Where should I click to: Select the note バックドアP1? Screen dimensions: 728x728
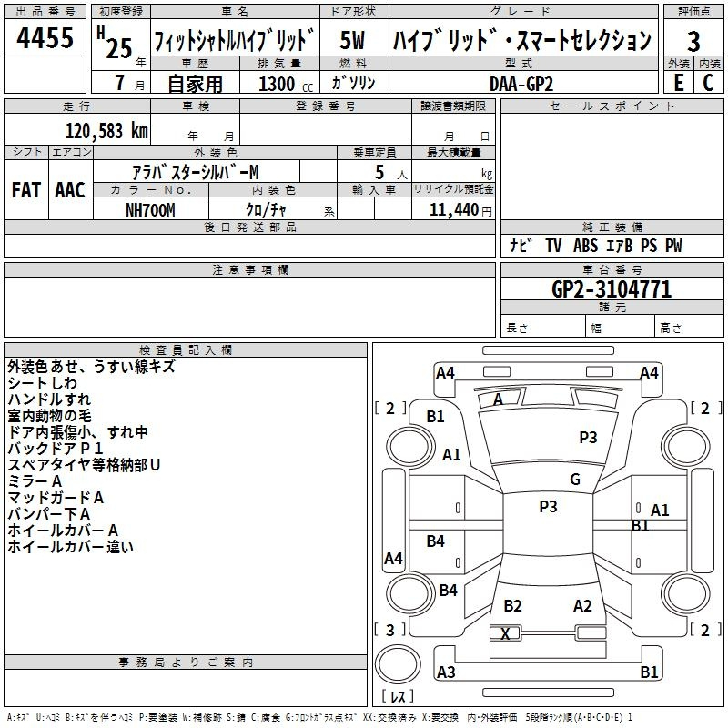[x=56, y=449]
